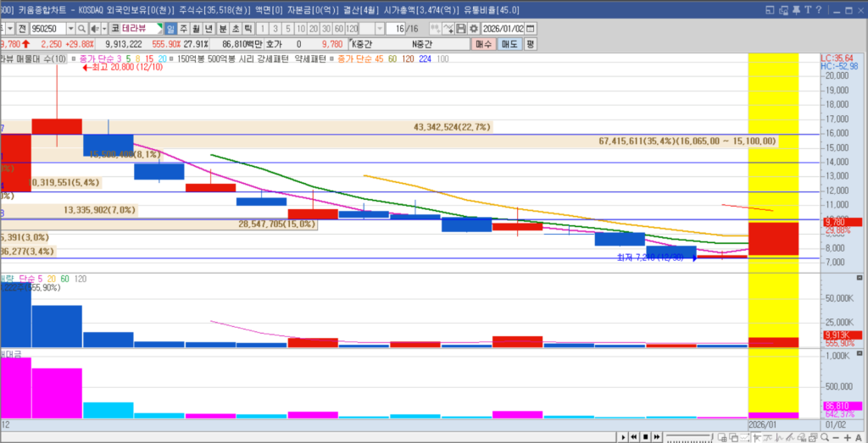Switch to minute (분) chart period

[x=223, y=29]
